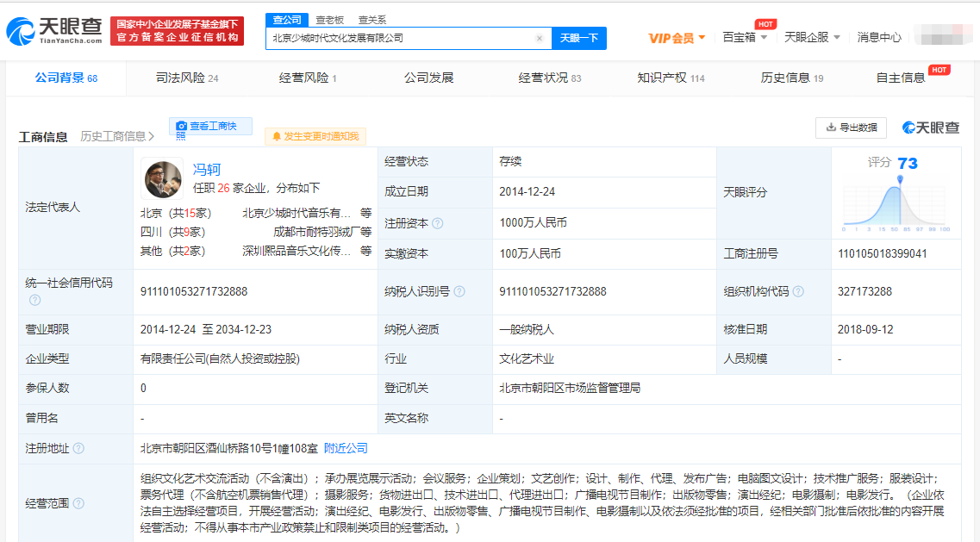Click the help icon next to 纳税人识别号
Image resolution: width=980 pixels, height=542 pixels.
coord(459,291)
